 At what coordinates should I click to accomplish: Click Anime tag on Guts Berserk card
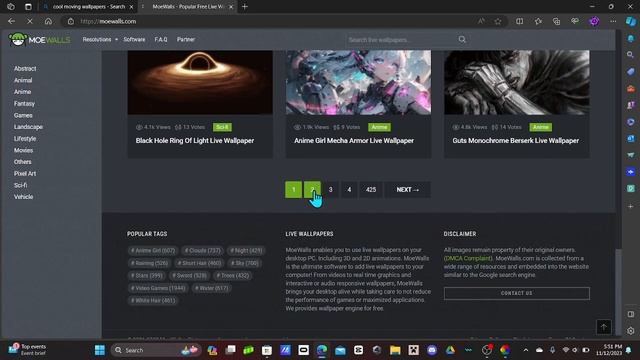tap(541, 127)
